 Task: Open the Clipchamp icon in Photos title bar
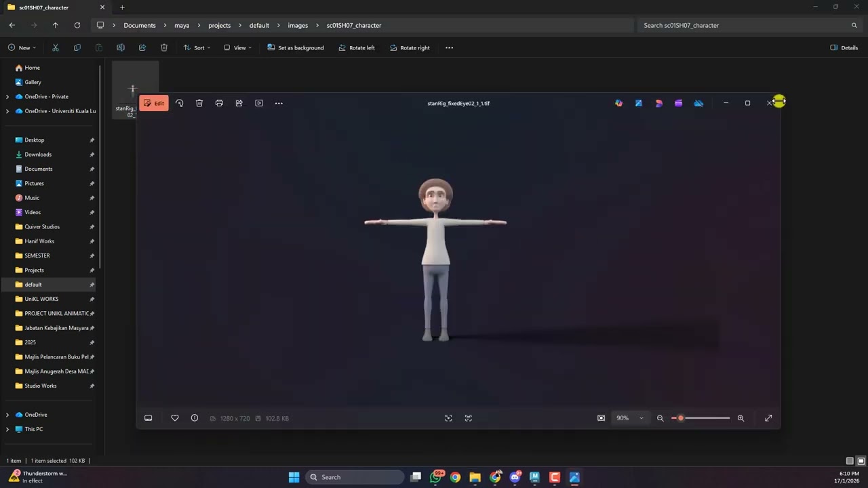(679, 103)
